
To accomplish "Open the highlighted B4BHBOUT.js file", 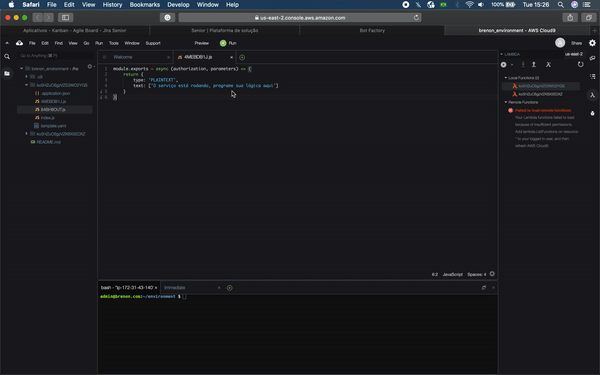I will pyautogui.click(x=55, y=109).
